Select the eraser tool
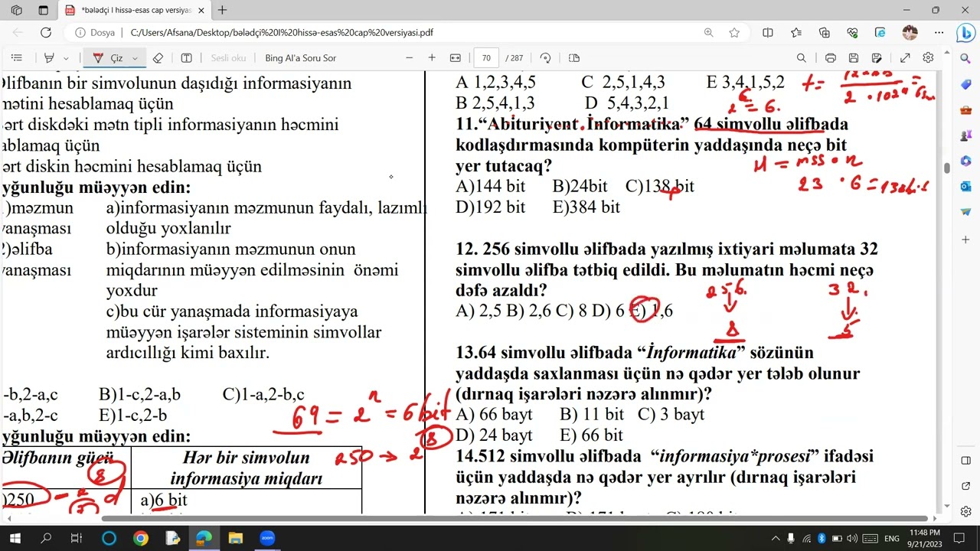The image size is (980, 551). pyautogui.click(x=158, y=57)
